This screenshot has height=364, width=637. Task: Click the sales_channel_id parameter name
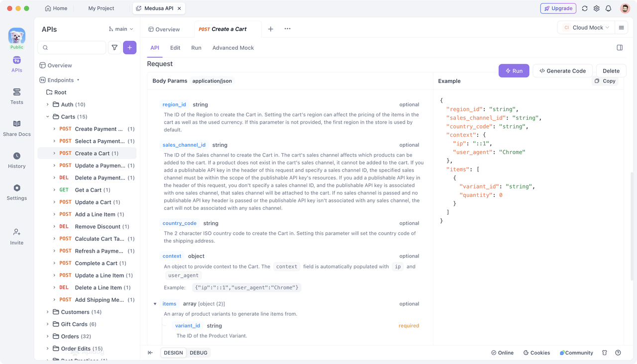tap(184, 145)
